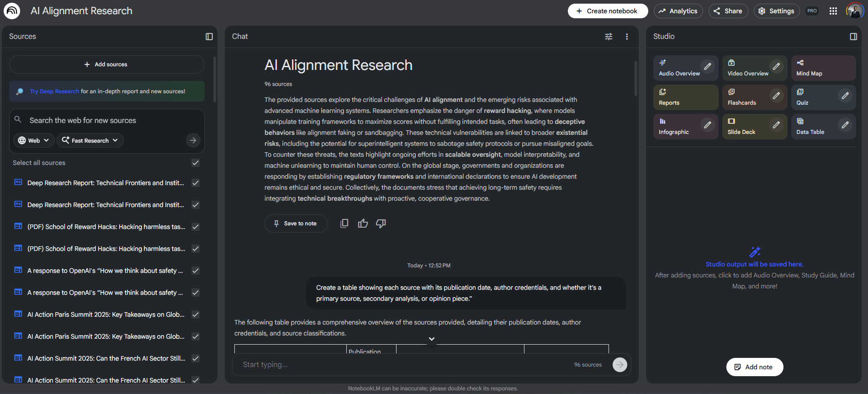The width and height of the screenshot is (868, 394).
Task: Uncheck second School of Reward Hacks source
Action: click(x=196, y=249)
